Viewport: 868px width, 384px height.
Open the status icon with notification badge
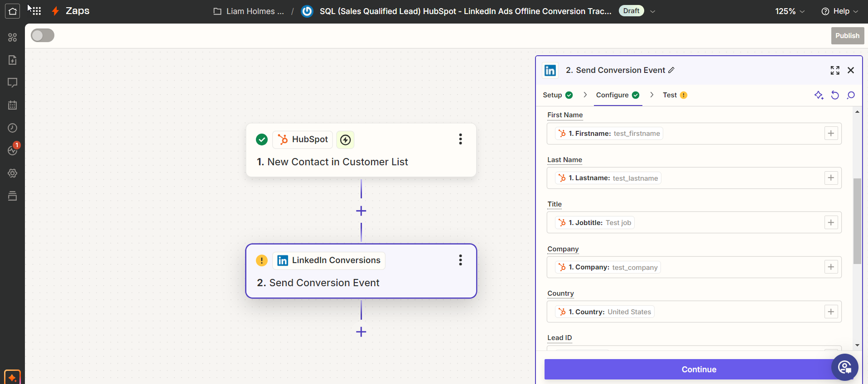click(x=12, y=150)
